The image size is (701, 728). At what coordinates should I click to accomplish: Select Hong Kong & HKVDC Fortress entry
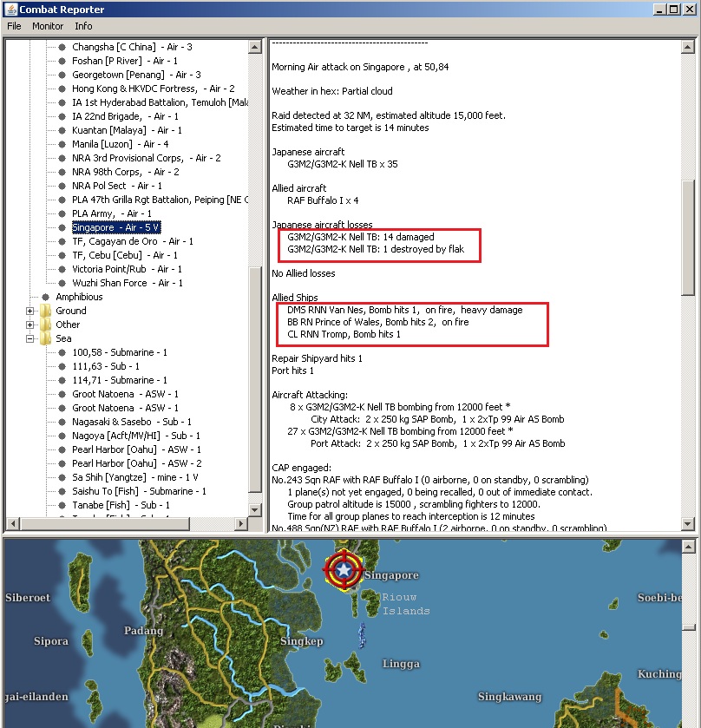click(x=154, y=89)
